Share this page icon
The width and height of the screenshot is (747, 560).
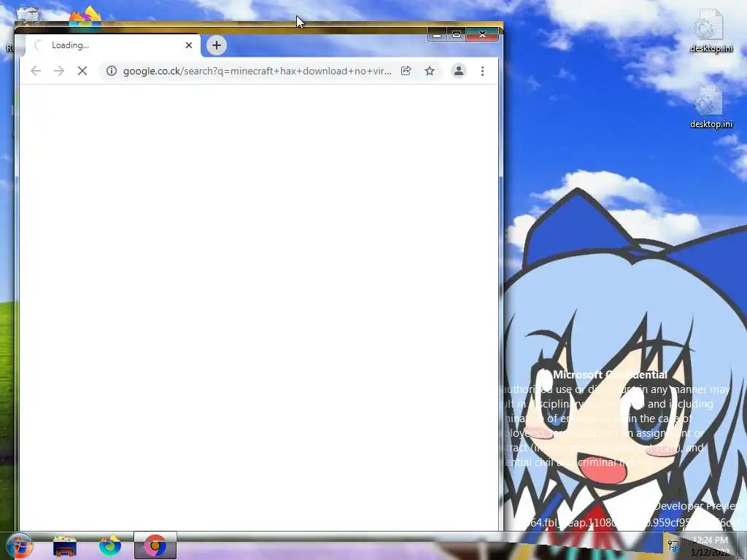(406, 71)
